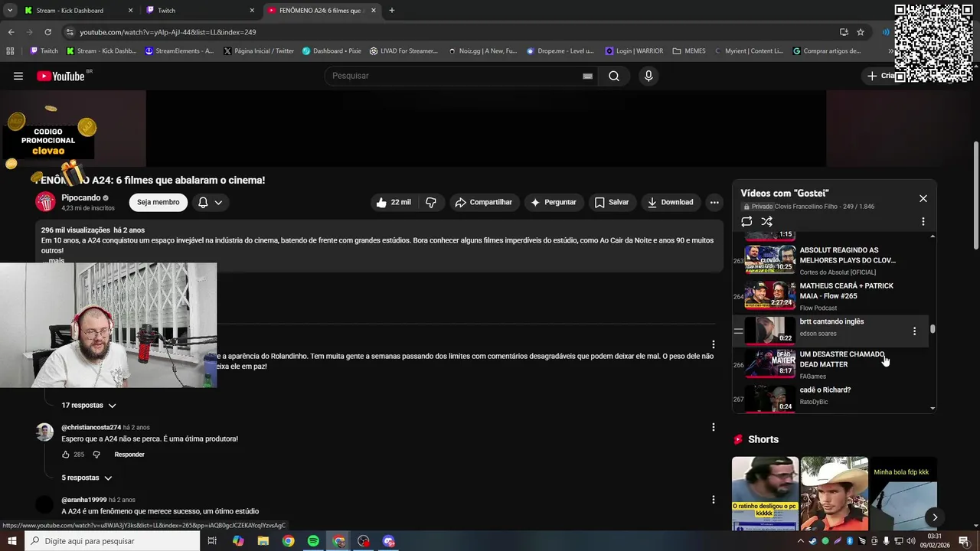Expand the 5 respostas replies
Viewport: 980px width, 551px height.
tap(87, 478)
